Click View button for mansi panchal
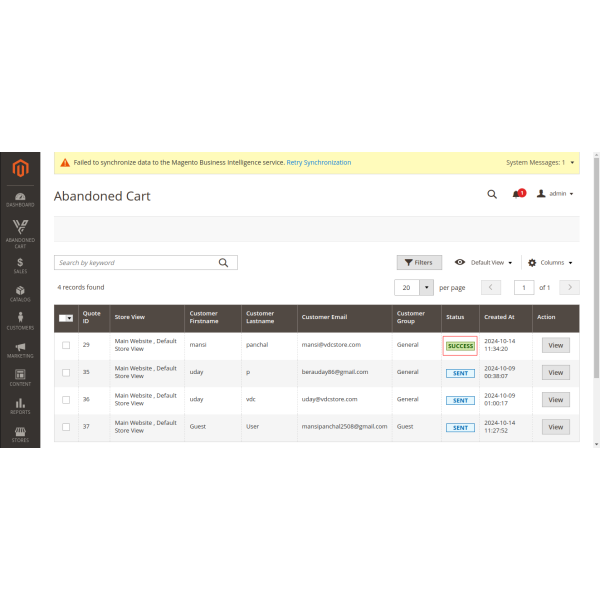 point(555,345)
